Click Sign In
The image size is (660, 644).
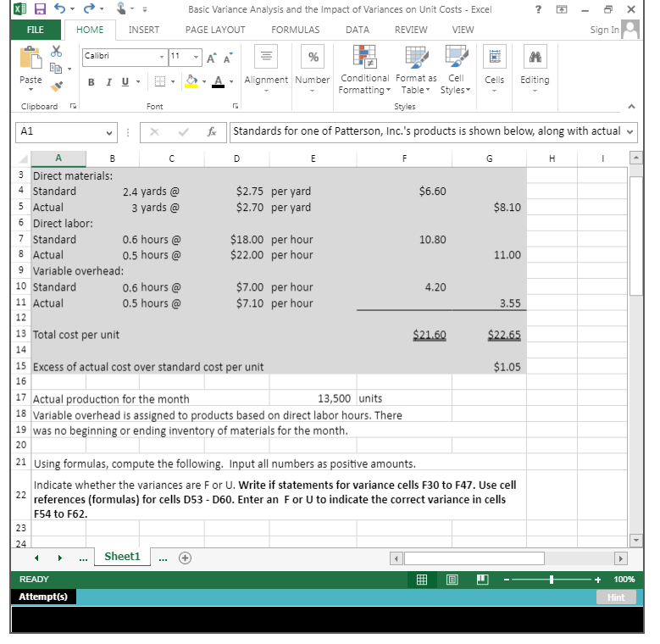click(x=604, y=30)
